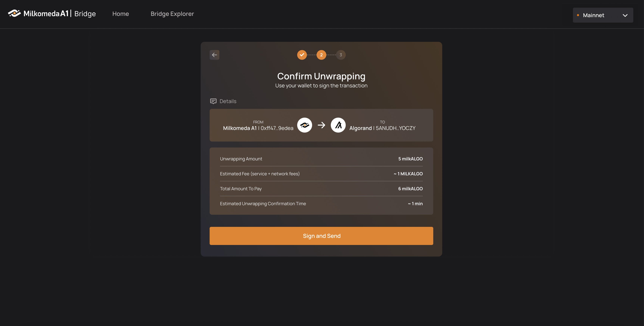The image size is (644, 326).
Task: Click the arrow between the network icons
Action: pos(321,125)
